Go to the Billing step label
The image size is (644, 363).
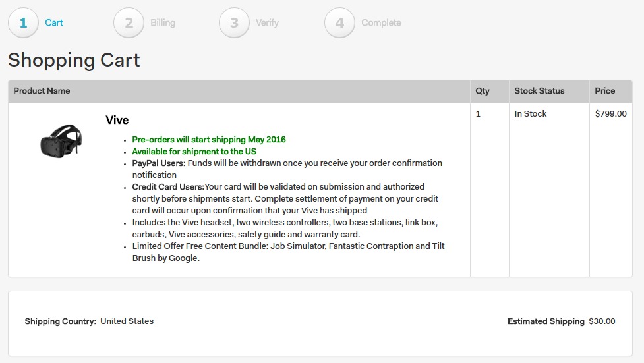pyautogui.click(x=163, y=23)
